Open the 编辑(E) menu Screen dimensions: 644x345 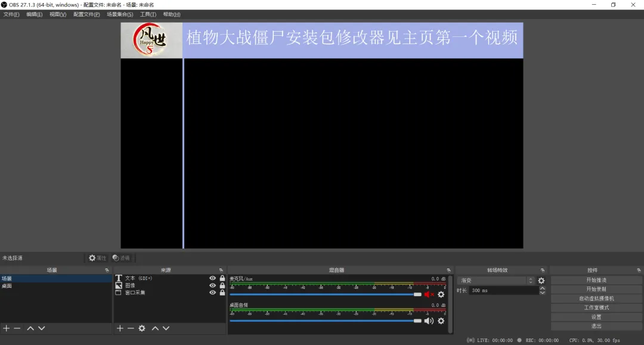click(34, 14)
